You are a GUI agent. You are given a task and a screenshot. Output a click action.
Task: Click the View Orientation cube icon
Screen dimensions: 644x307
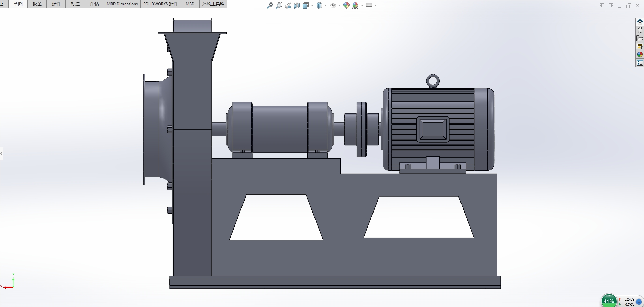pyautogui.click(x=306, y=5)
